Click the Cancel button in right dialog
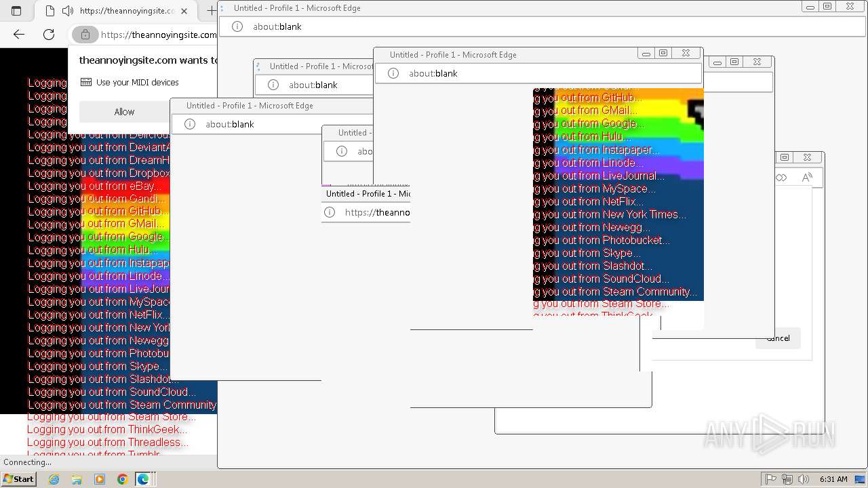Screen dimensions: 868x488 tap(778, 338)
